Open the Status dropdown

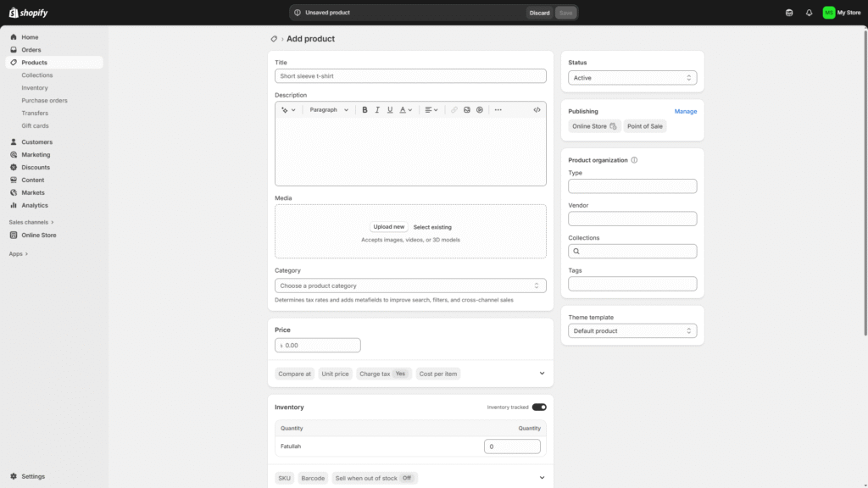pos(632,78)
